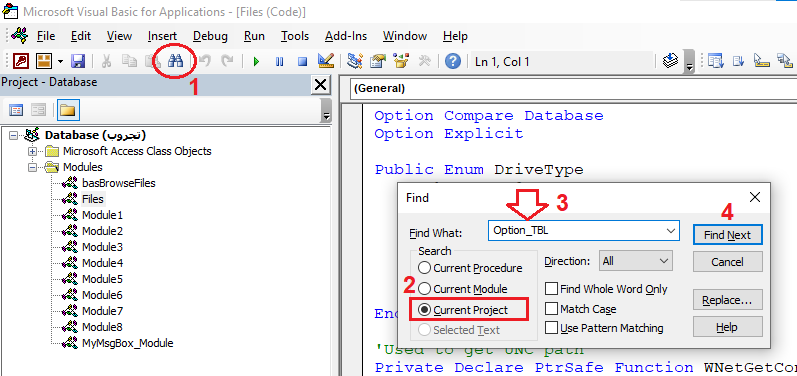Image resolution: width=797 pixels, height=376 pixels.
Task: Click the Break (pause) icon
Action: tap(279, 62)
